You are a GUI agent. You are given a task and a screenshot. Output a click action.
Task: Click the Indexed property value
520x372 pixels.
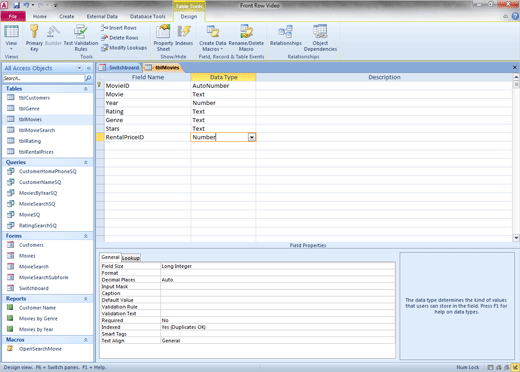tap(278, 327)
